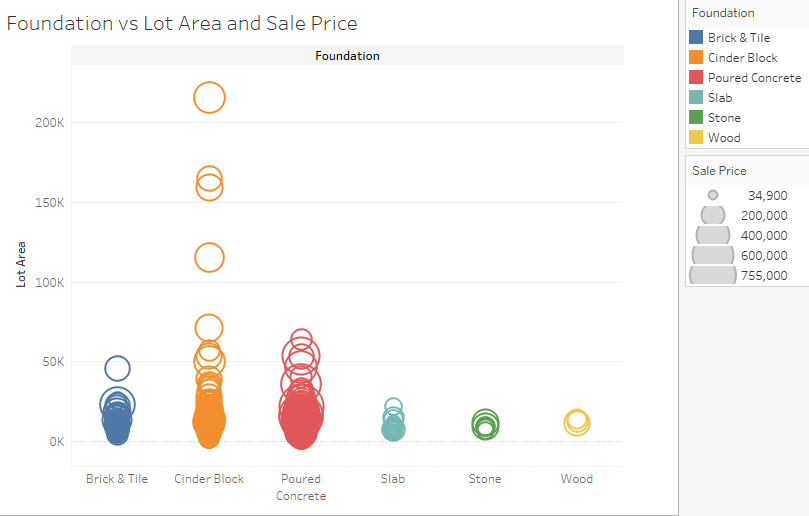Click the topmost Brick & Tile circle

[x=118, y=368]
